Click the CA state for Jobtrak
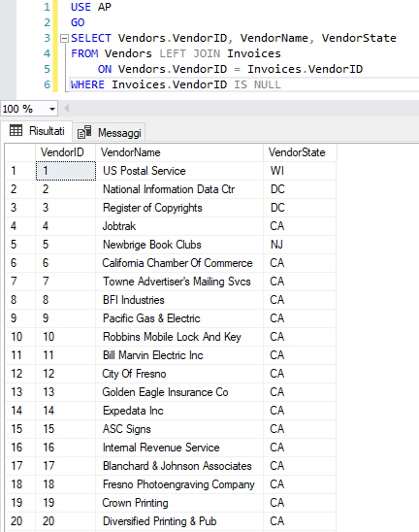419x532 pixels. (300, 226)
